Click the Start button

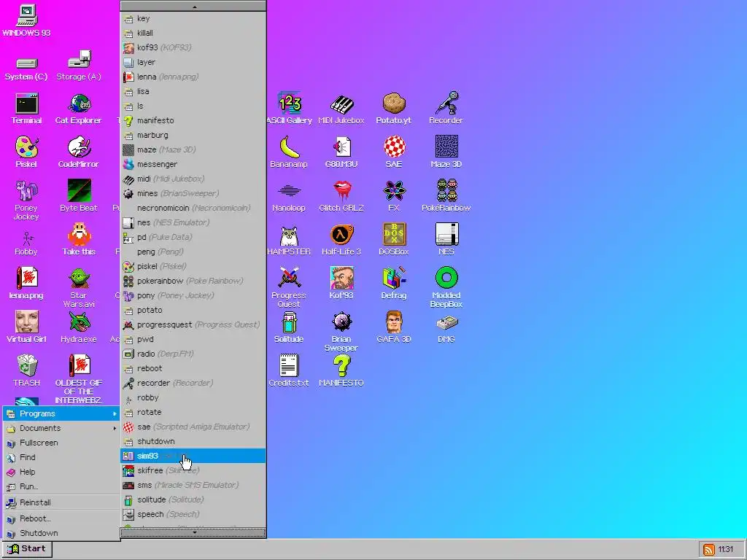pos(27,549)
